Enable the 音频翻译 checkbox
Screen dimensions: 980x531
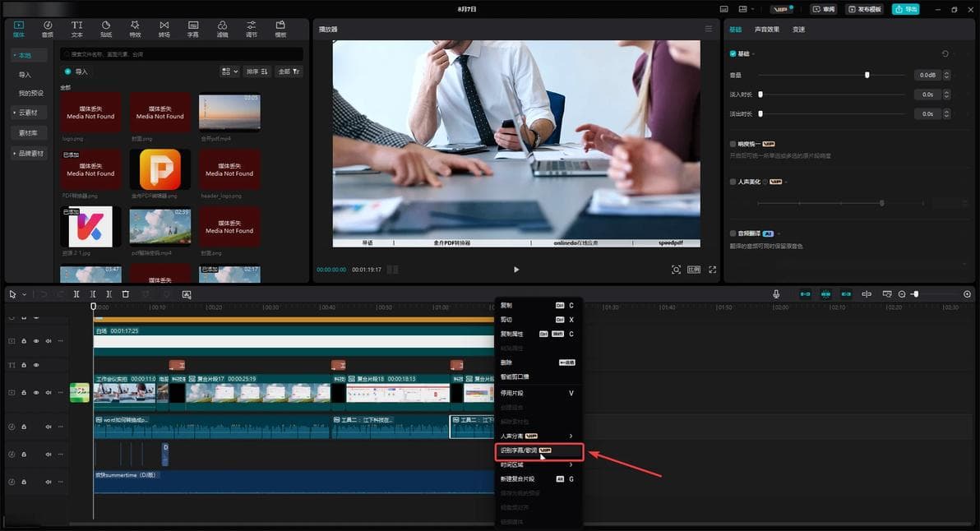[x=733, y=233]
